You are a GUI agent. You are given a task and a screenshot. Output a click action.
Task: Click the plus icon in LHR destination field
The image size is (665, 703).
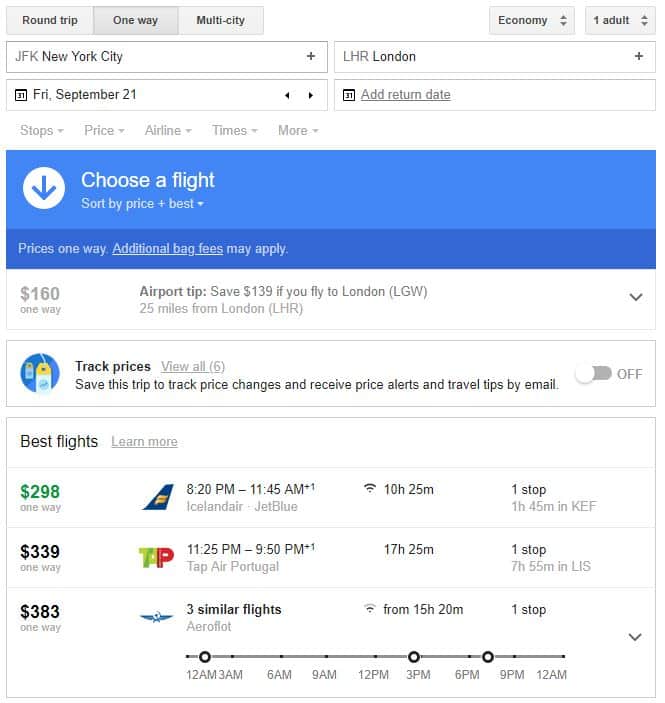tap(640, 56)
